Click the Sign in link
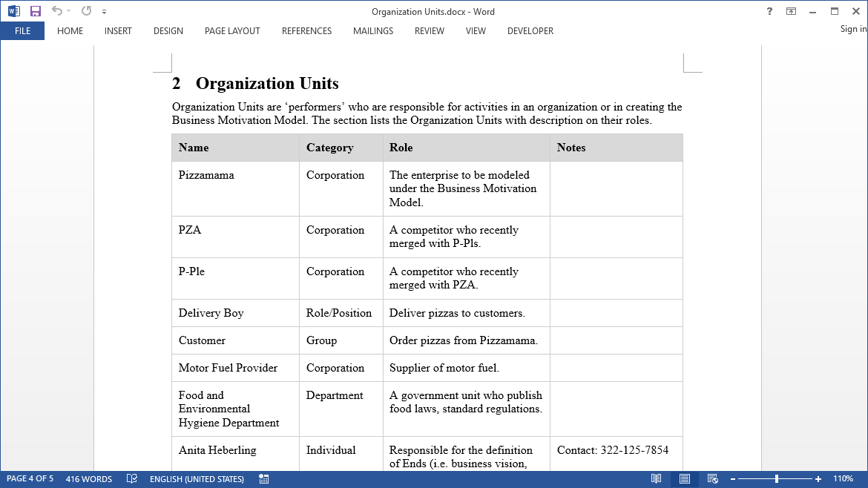The height and width of the screenshot is (488, 868). [x=853, y=29]
